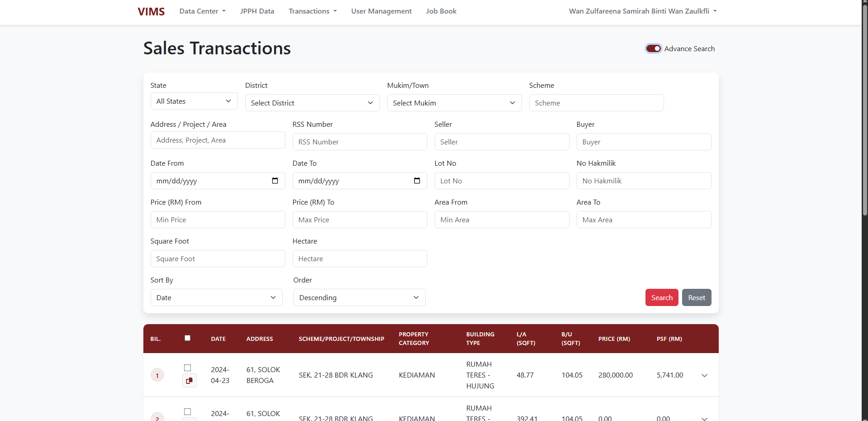
Task: Open the Date From calendar picker icon
Action: pos(275,181)
